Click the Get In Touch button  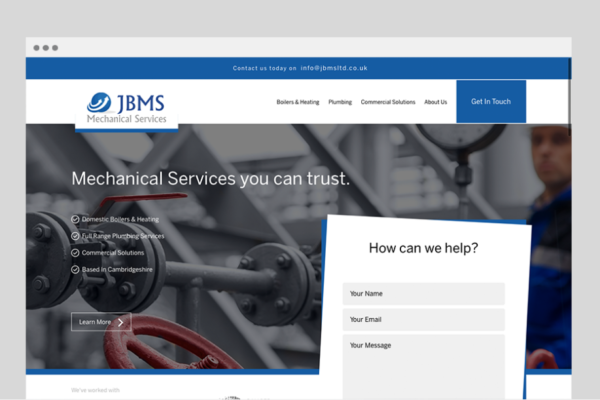pyautogui.click(x=491, y=101)
